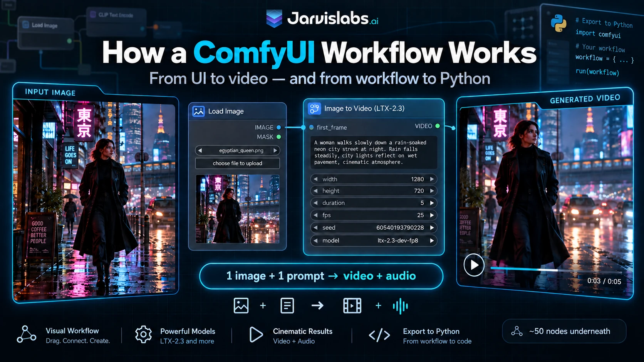This screenshot has height=362, width=644.
Task: Click the audio waveform icon
Action: tap(400, 306)
